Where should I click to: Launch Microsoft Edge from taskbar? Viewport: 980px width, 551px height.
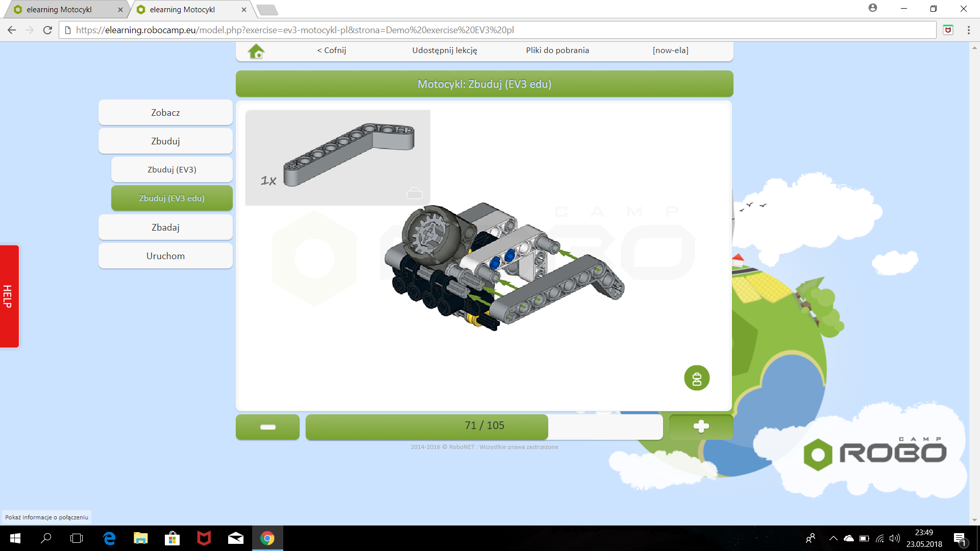pos(109,538)
